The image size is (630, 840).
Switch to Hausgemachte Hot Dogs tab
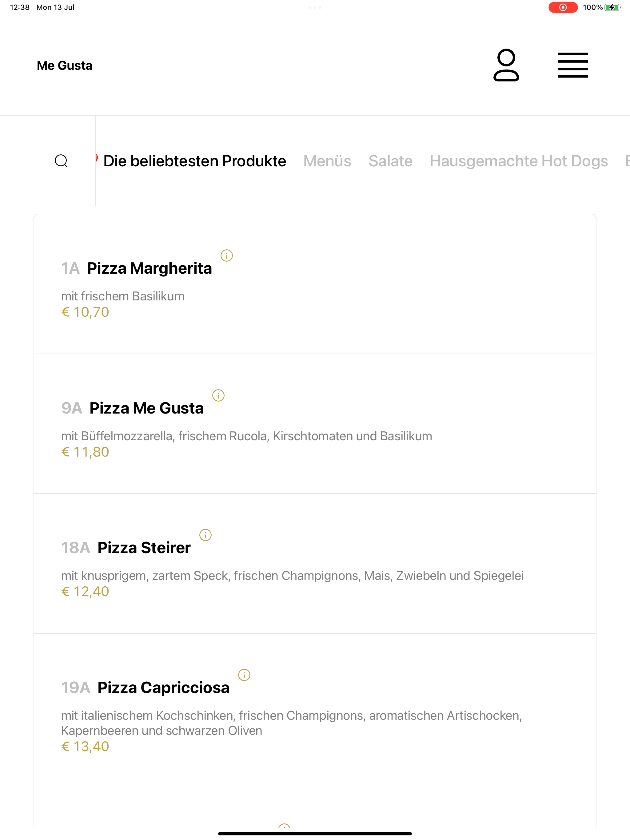click(519, 161)
